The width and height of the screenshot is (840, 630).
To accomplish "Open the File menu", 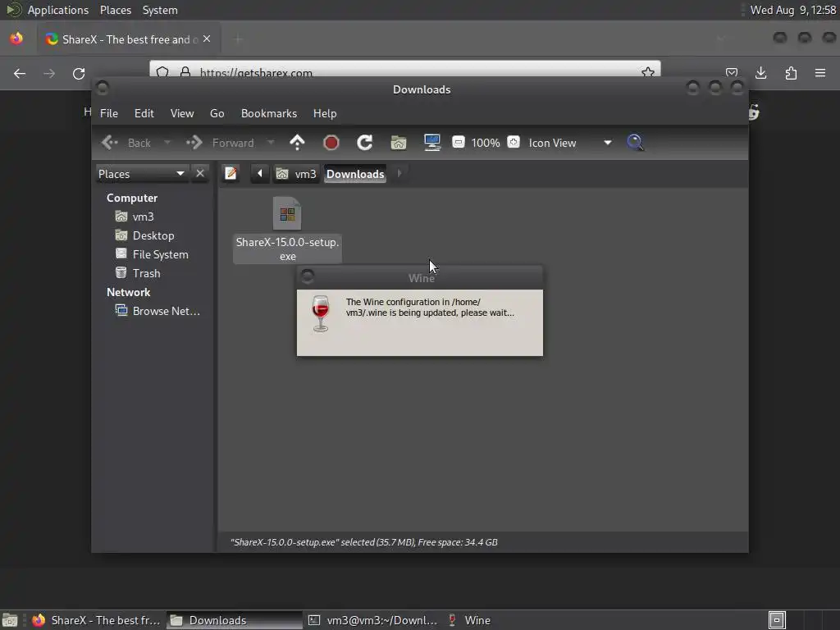I will [x=109, y=113].
